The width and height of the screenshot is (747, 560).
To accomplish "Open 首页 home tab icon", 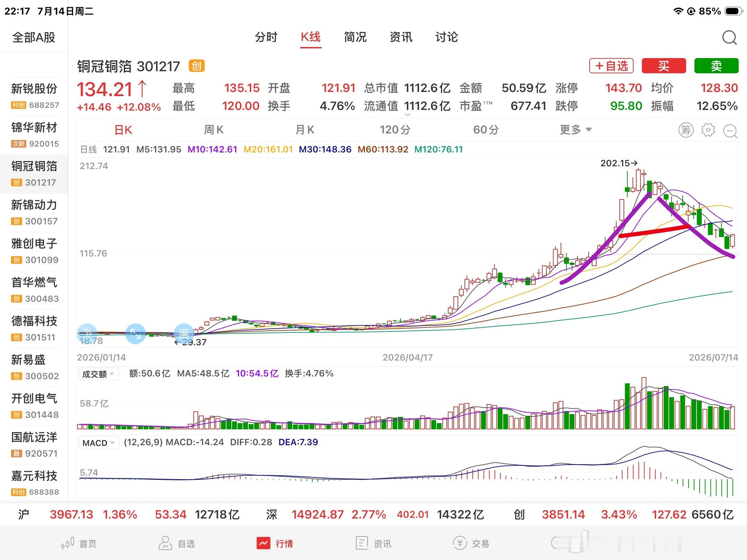I will click(x=79, y=543).
